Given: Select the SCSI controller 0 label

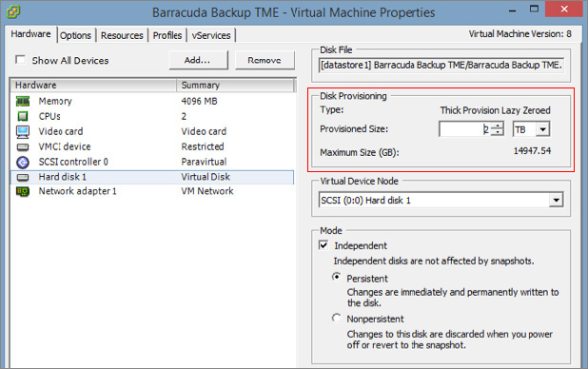Looking at the screenshot, I should (73, 162).
